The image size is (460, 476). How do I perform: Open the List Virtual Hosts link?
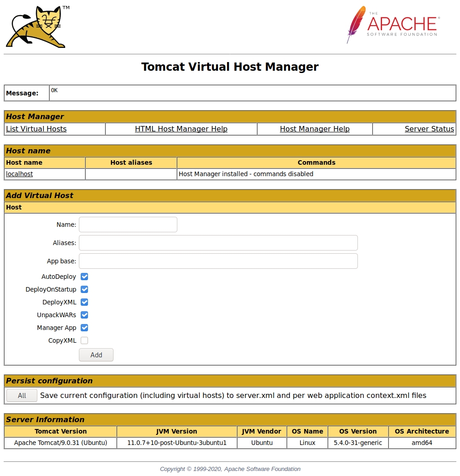pos(36,129)
